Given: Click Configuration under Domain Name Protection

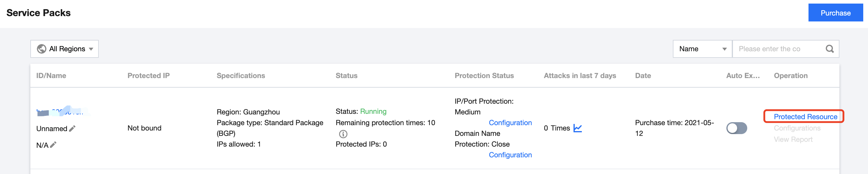Looking at the screenshot, I should 510,155.
